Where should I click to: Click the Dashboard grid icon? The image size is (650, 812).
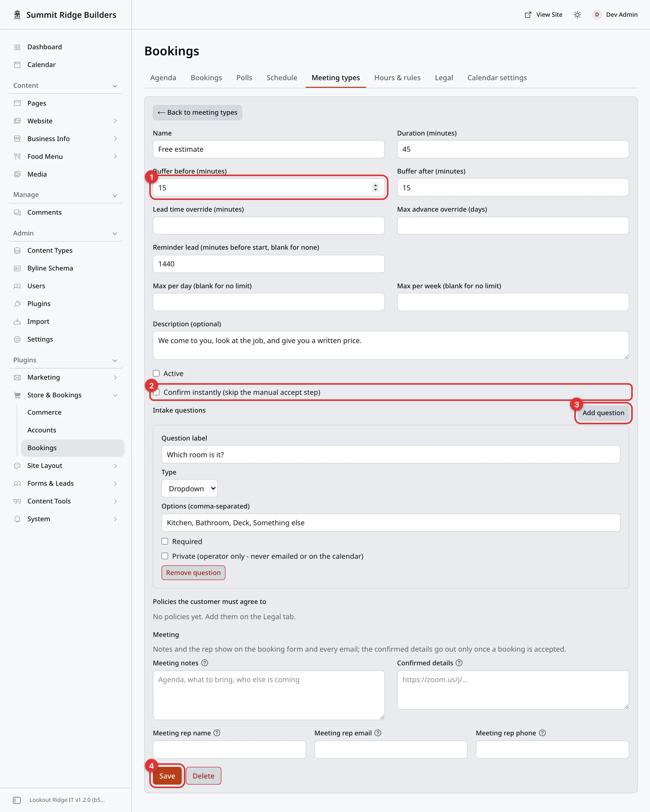click(17, 47)
